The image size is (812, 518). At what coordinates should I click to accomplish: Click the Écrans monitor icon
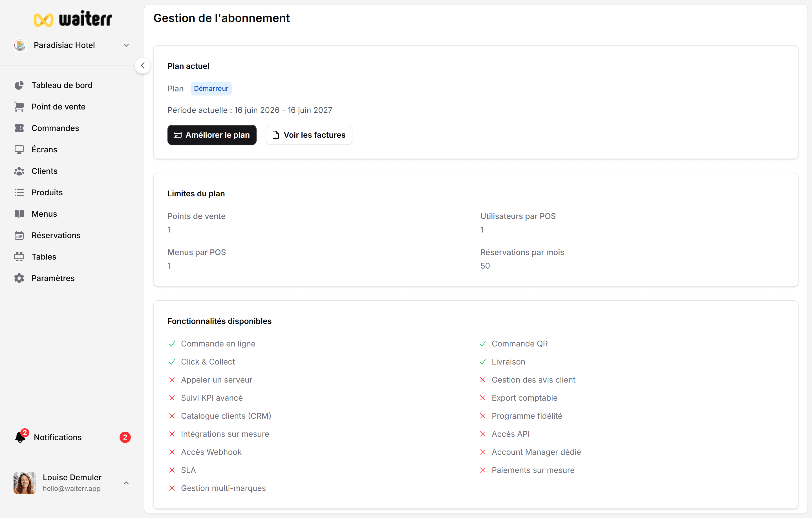pyautogui.click(x=19, y=150)
